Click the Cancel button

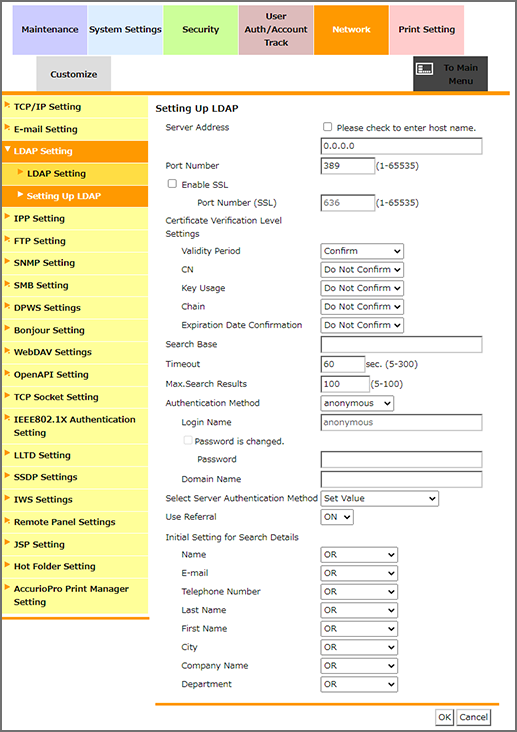[x=474, y=717]
